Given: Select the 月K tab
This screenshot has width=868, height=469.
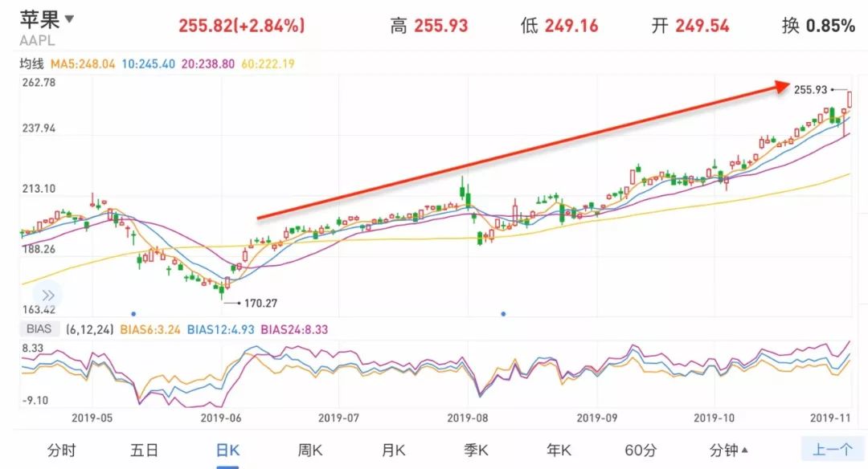Looking at the screenshot, I should pos(393,451).
